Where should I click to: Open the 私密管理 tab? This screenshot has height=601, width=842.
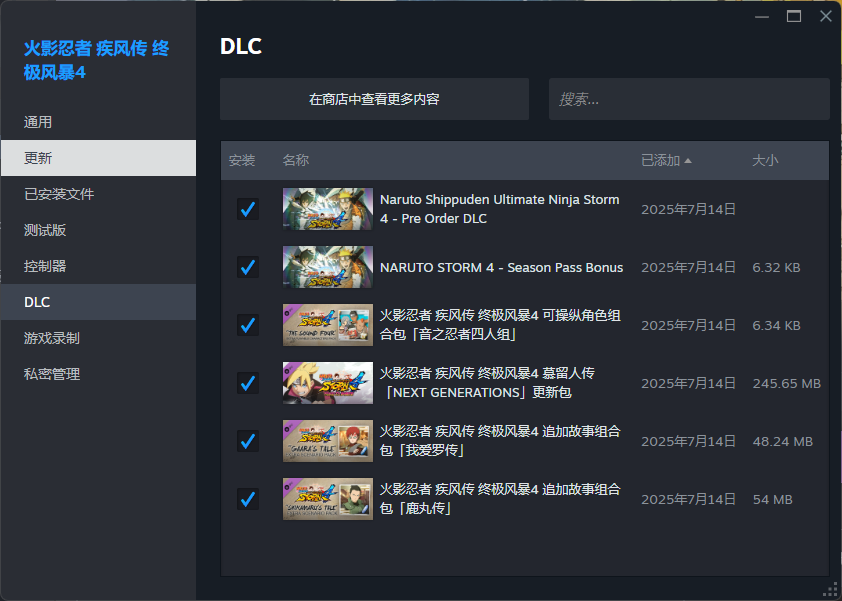pos(98,374)
